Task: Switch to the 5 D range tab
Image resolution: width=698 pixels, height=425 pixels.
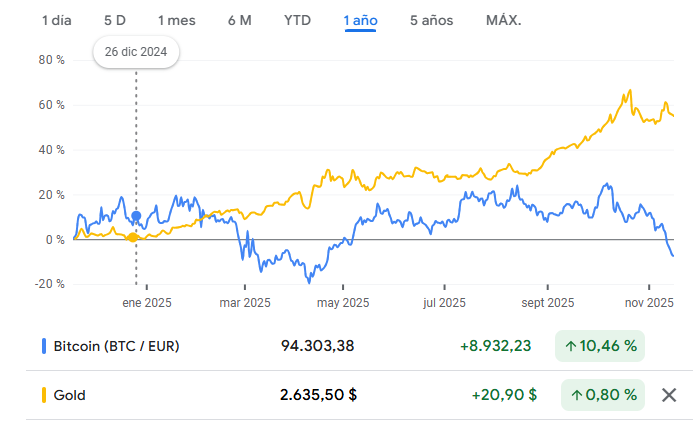Action: [115, 20]
